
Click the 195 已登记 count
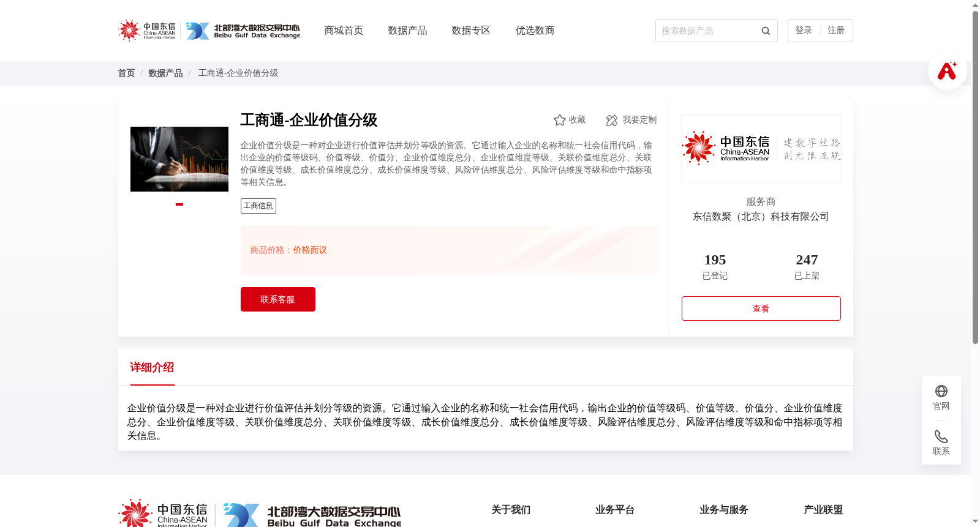715,267
